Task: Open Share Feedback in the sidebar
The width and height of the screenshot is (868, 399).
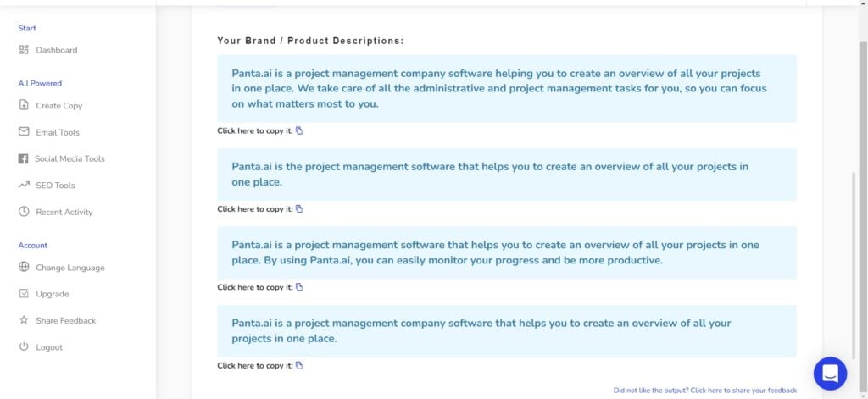Action: (x=66, y=320)
